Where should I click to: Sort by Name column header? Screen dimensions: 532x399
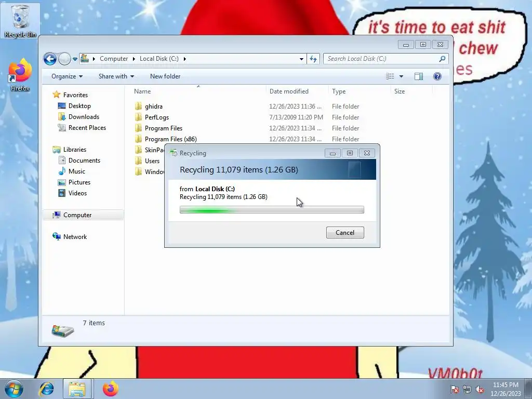tap(142, 91)
